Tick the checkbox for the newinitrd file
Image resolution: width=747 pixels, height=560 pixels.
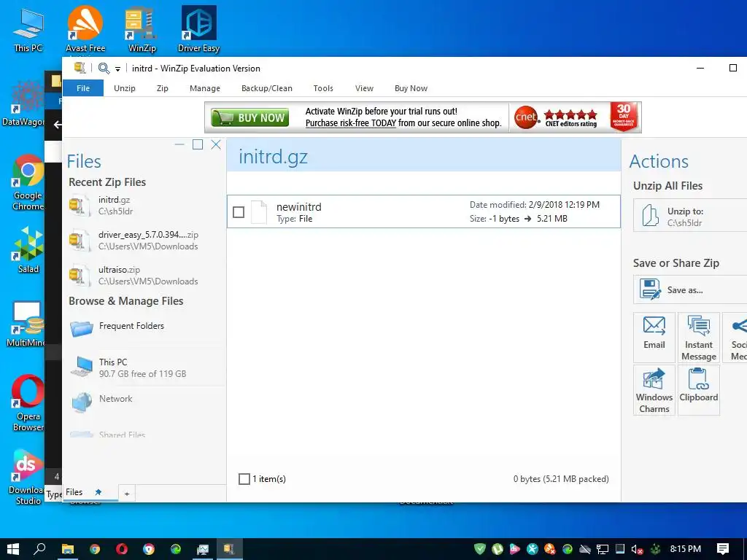[239, 212]
